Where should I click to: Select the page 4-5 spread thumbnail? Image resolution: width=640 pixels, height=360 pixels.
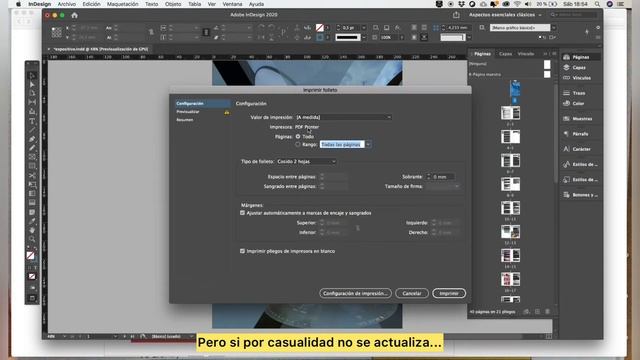click(510, 137)
